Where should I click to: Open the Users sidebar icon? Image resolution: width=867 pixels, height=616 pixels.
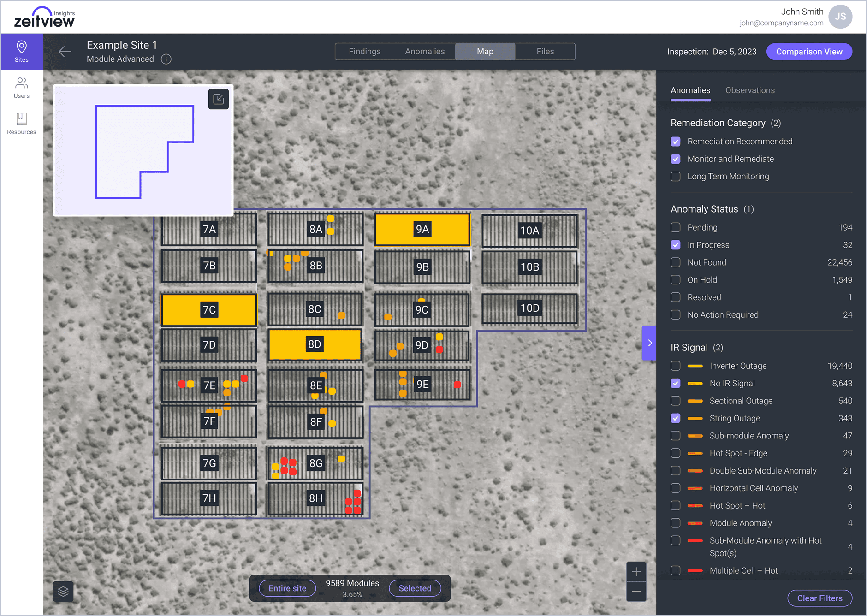click(x=22, y=88)
